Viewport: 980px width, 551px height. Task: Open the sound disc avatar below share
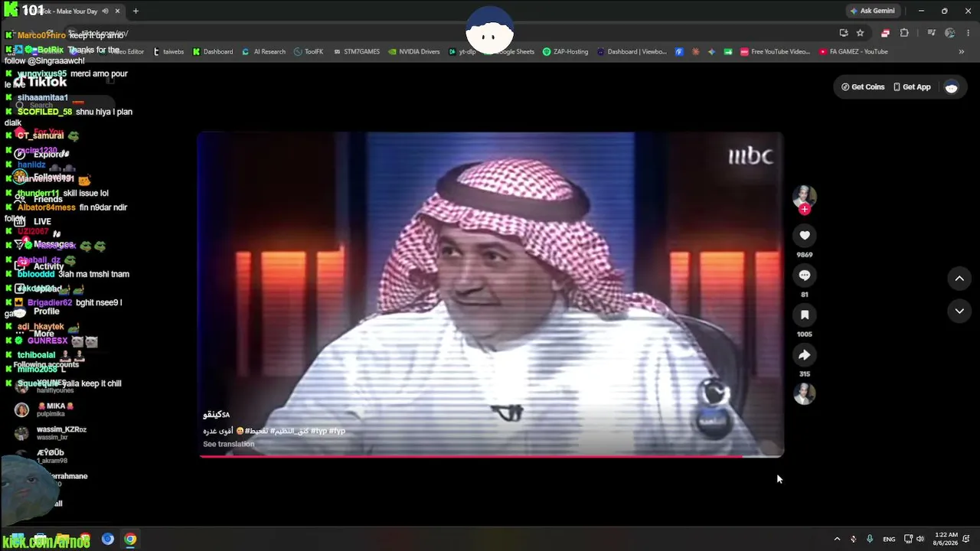pyautogui.click(x=804, y=393)
